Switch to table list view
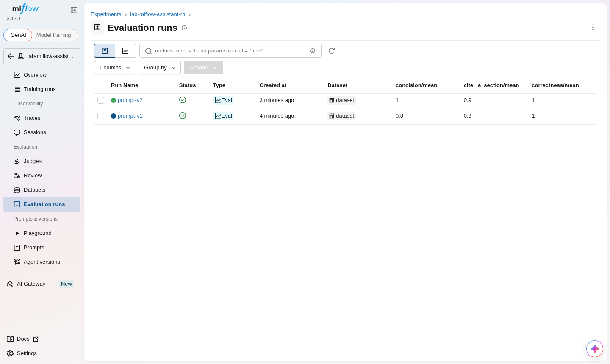This screenshot has width=610, height=364. point(105,51)
